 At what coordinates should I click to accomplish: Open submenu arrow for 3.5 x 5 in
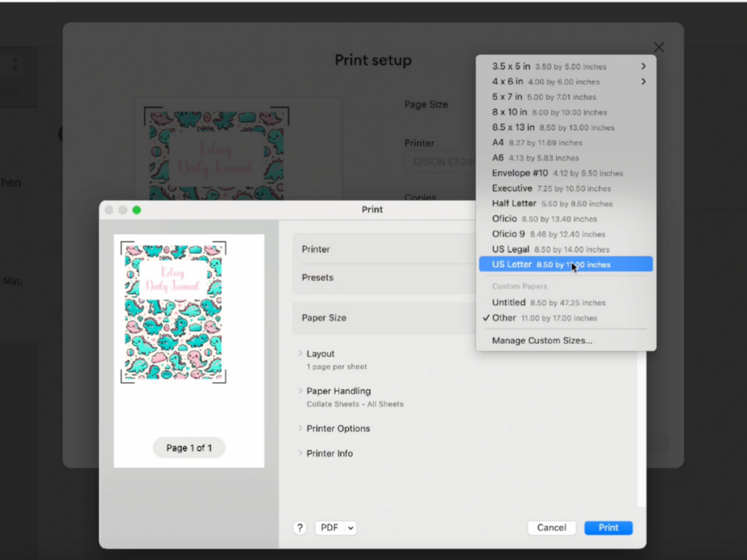coord(643,66)
